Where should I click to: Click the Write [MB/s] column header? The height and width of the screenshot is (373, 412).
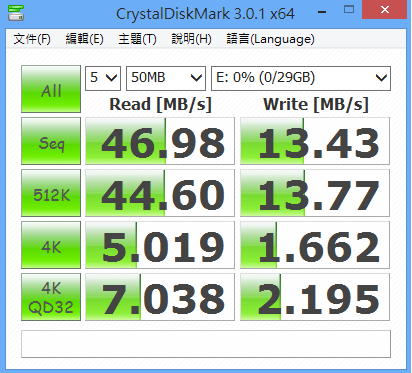pos(316,105)
